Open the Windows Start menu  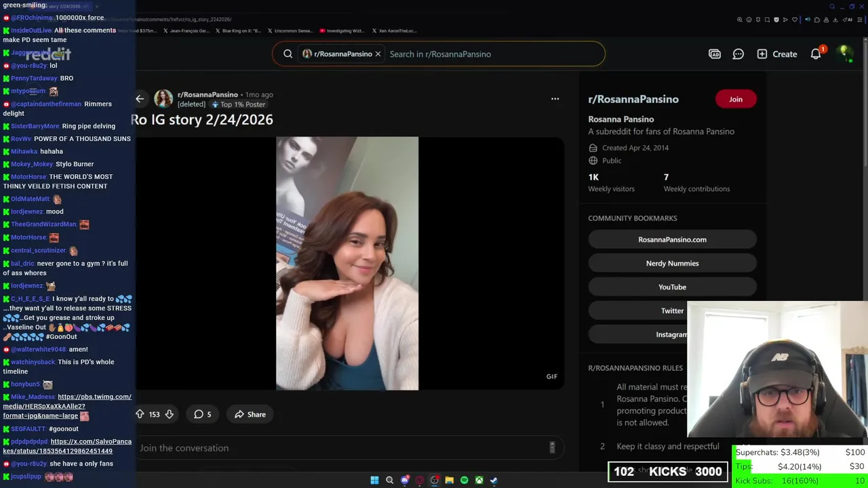(374, 481)
